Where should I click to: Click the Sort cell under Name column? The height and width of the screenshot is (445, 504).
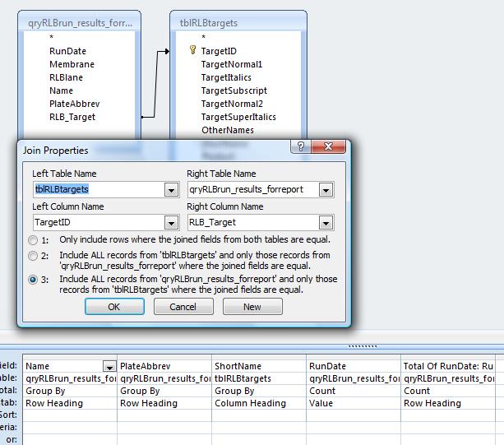[x=70, y=415]
